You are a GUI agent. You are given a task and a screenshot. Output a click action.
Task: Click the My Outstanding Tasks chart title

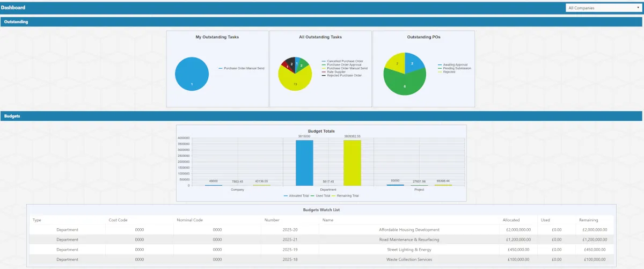coord(217,37)
